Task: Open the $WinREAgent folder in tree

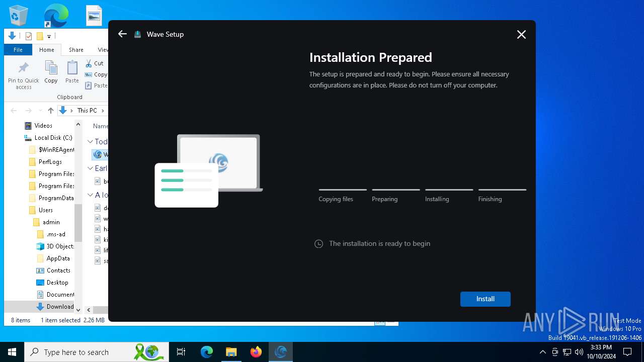Action: (51, 149)
